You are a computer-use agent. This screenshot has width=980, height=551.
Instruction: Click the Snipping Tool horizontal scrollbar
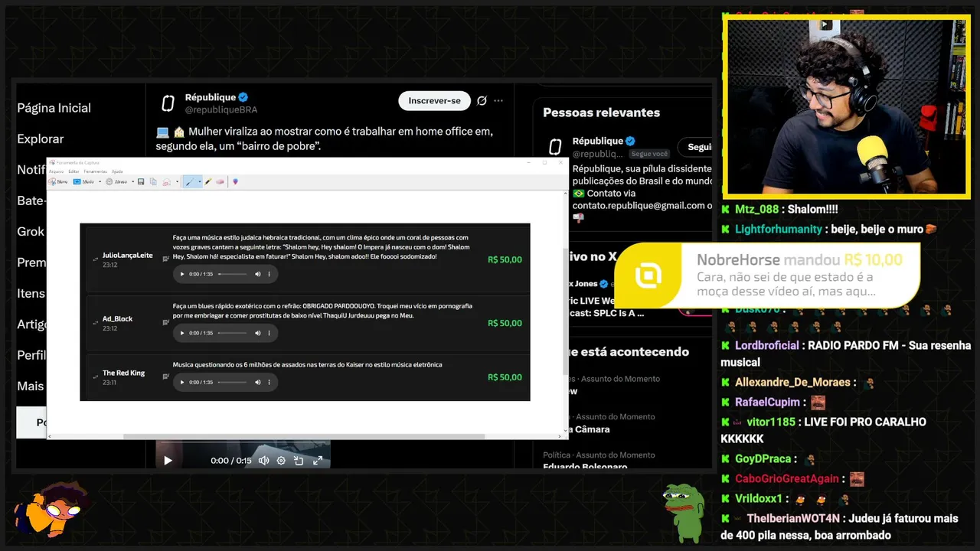click(x=304, y=436)
